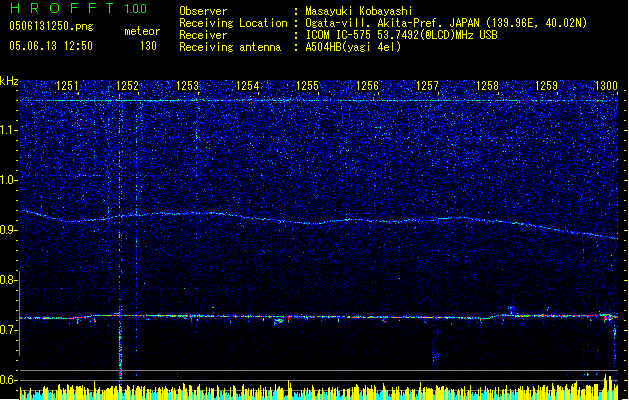This screenshot has height=400, width=629.
Task: Click the meteor label
Action: click(142, 31)
